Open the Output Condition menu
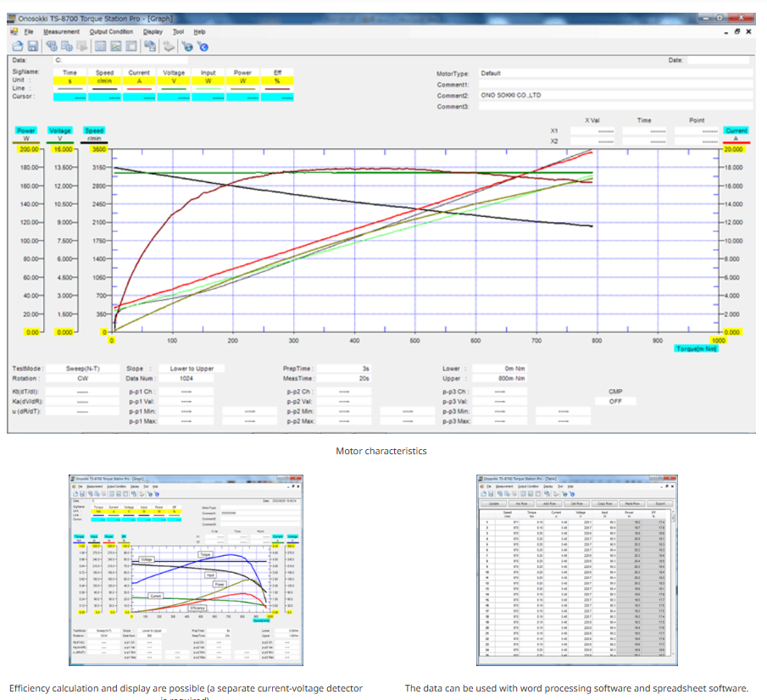 tap(111, 32)
